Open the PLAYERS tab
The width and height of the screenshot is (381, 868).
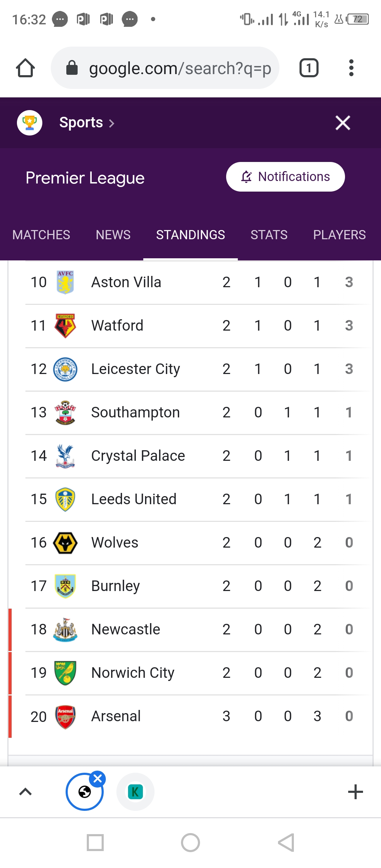pos(339,235)
